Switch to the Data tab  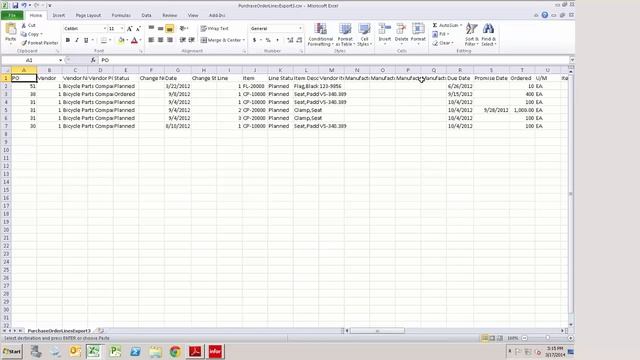(147, 16)
